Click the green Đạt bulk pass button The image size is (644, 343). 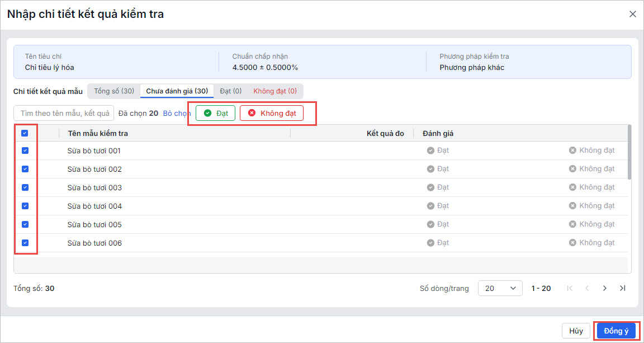pos(216,113)
